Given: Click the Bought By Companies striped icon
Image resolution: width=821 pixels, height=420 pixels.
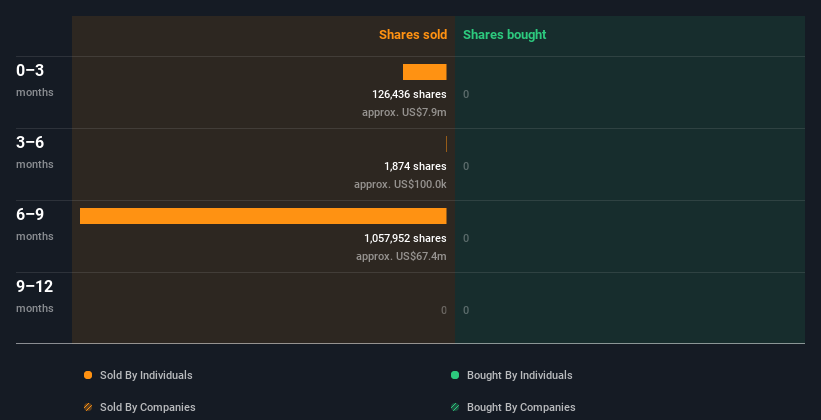Looking at the screenshot, I should (455, 407).
